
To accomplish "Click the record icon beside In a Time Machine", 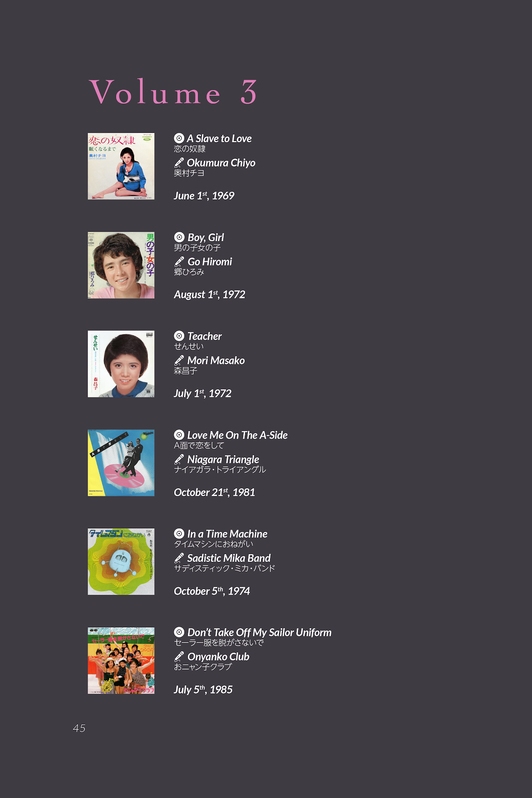I will pyautogui.click(x=179, y=533).
